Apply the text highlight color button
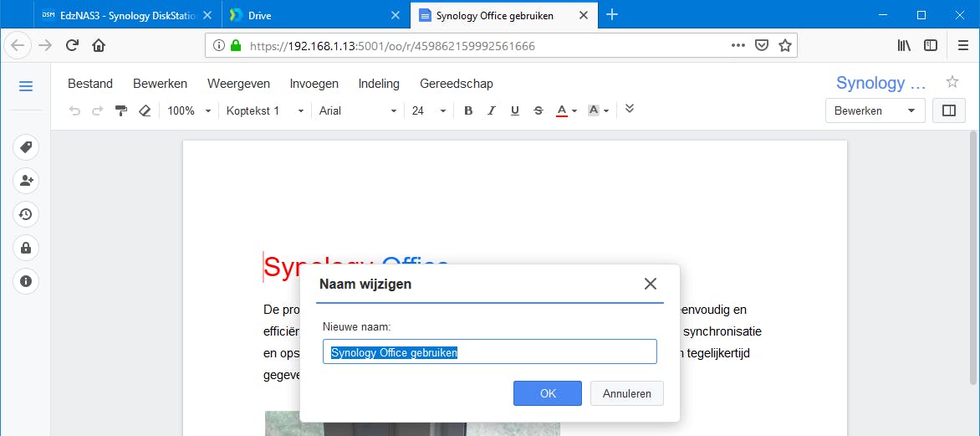The image size is (980, 436). tap(593, 110)
